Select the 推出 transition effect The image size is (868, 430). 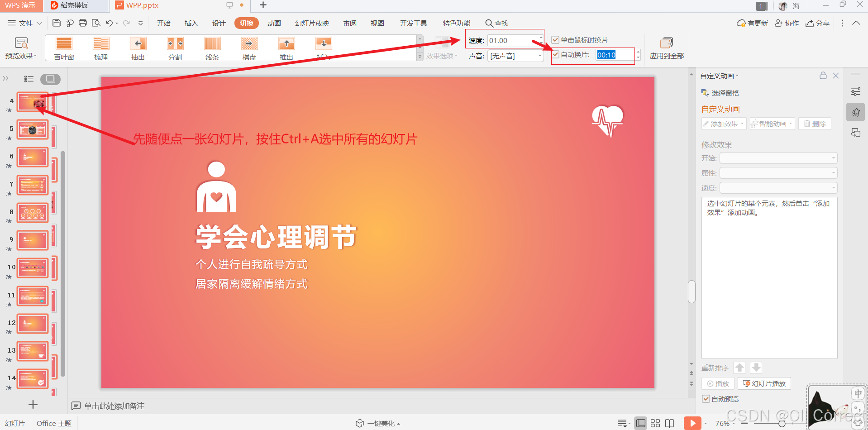[x=286, y=48]
